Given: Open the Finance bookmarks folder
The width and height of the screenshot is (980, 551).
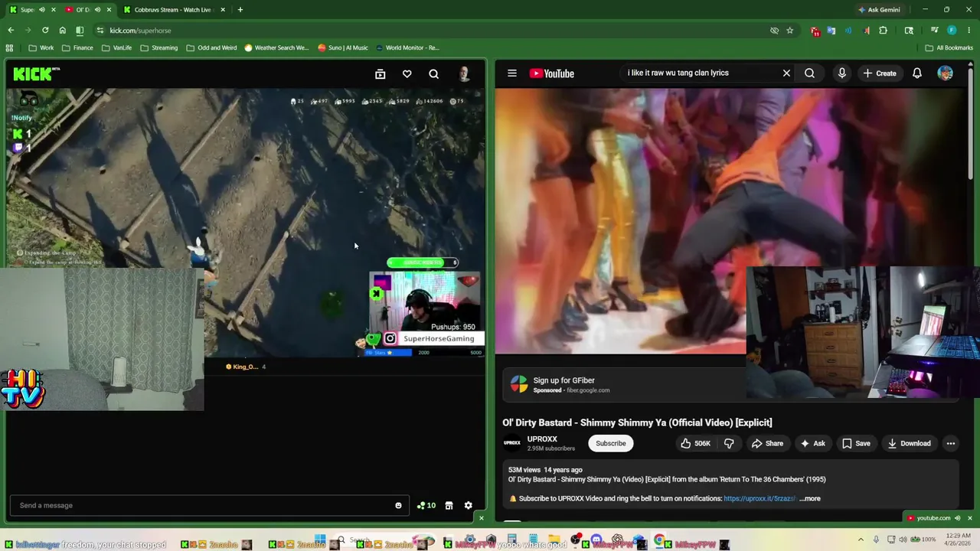Looking at the screenshot, I should [x=77, y=47].
